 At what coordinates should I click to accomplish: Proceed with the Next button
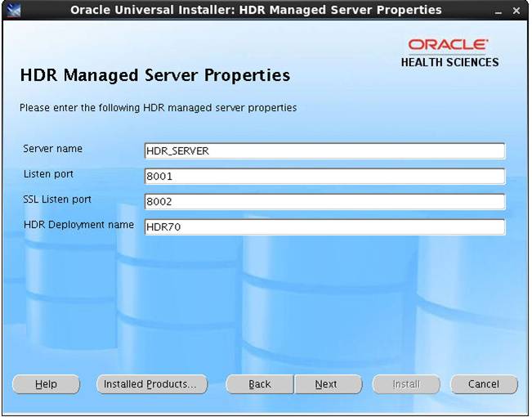click(328, 384)
